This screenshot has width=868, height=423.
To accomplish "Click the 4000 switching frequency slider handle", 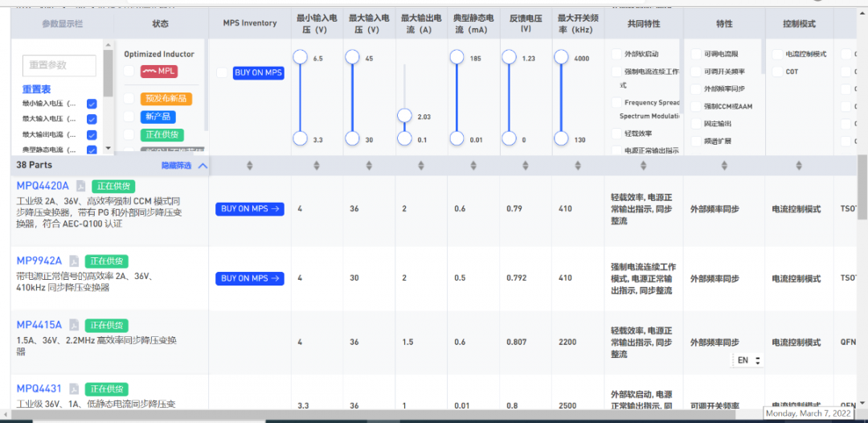I will [x=561, y=57].
